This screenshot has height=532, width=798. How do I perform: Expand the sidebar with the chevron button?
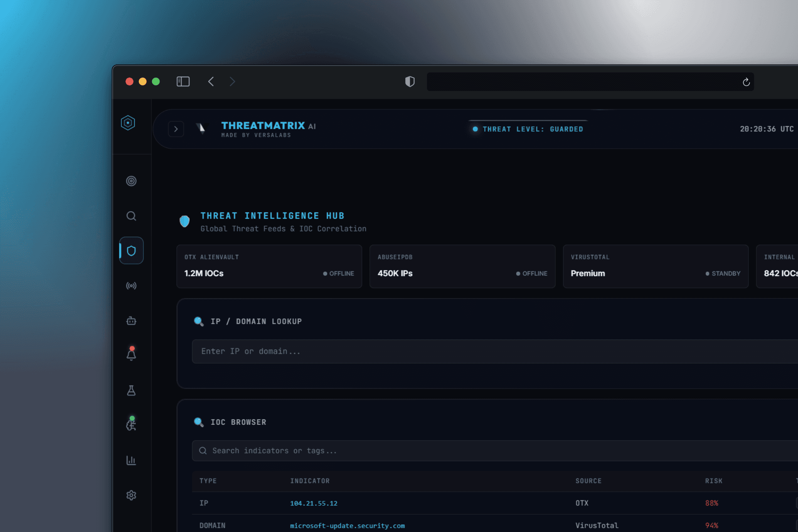tap(176, 129)
